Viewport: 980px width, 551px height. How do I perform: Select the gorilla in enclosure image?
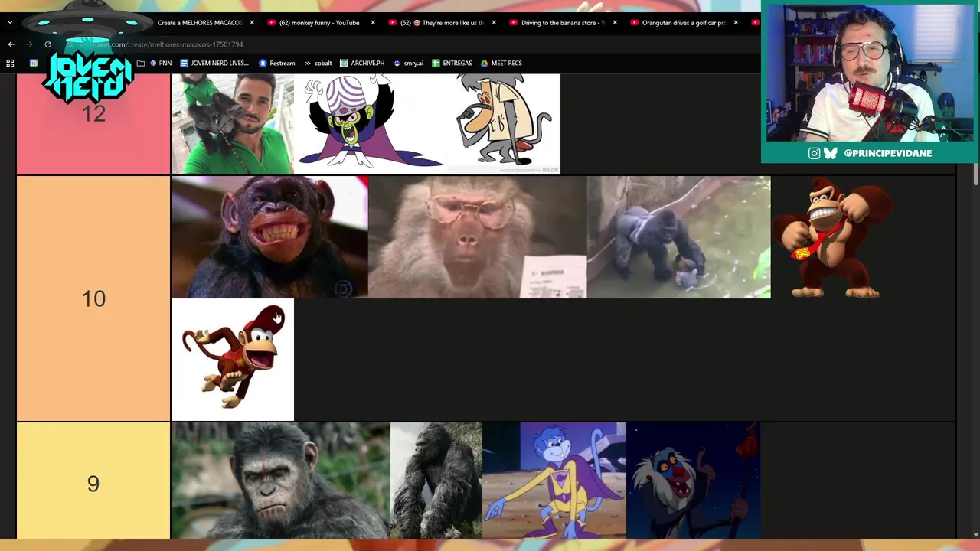tap(679, 237)
